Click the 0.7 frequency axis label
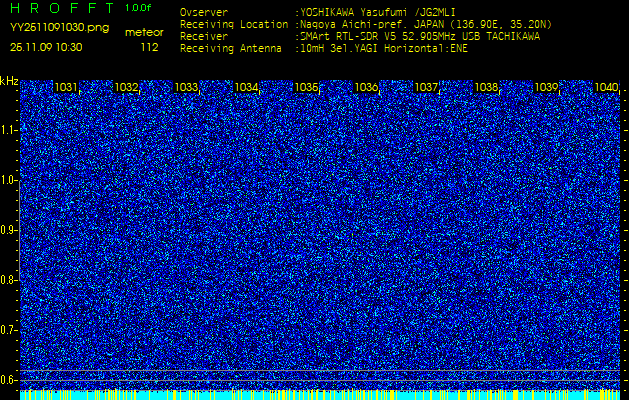Viewport: 629px width, 400px height. coord(9,329)
